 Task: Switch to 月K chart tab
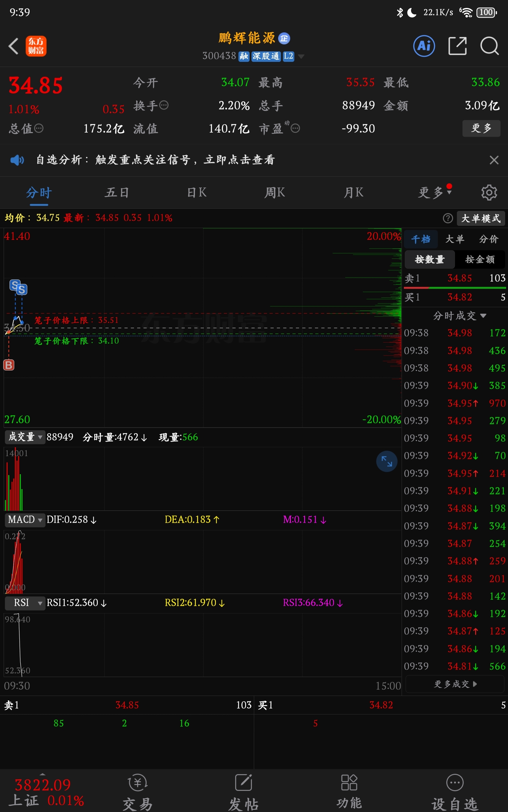[x=353, y=193]
